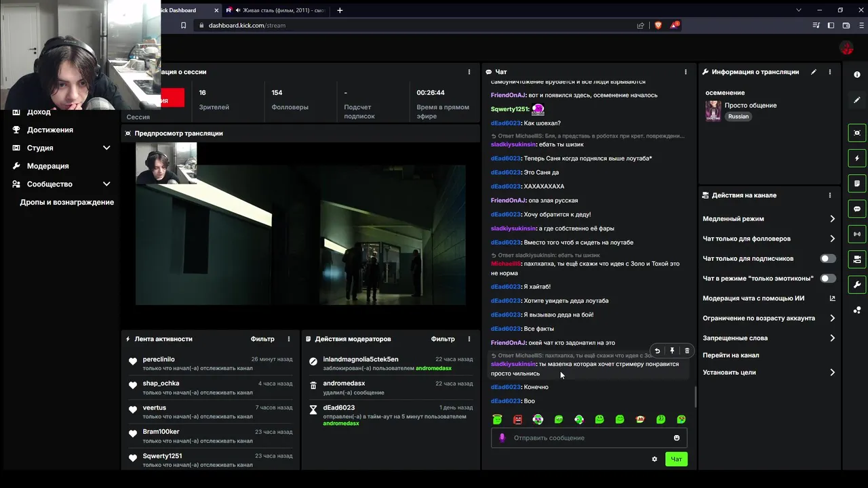Click the info icon in right sidebar
This screenshot has width=868, height=488.
857,75
